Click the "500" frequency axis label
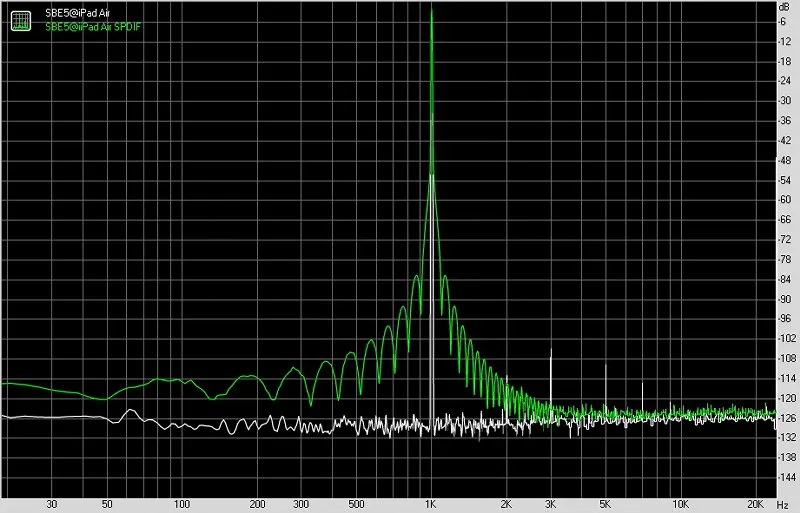Image resolution: width=800 pixels, height=513 pixels. pyautogui.click(x=356, y=504)
